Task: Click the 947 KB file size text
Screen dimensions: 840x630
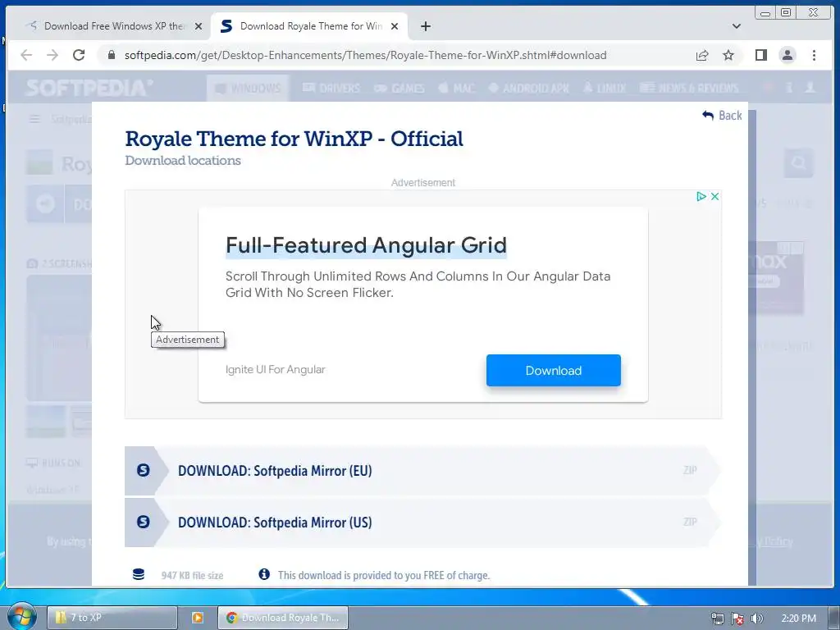Action: click(x=192, y=575)
